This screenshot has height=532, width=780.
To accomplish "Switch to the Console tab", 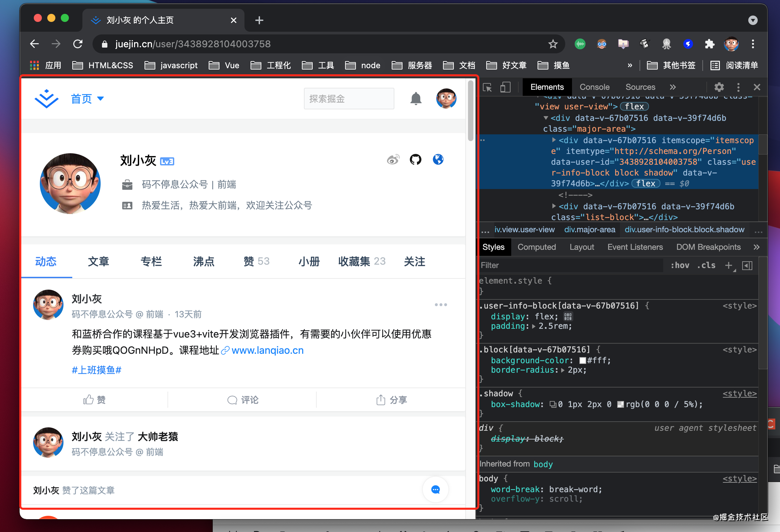I will pos(594,87).
